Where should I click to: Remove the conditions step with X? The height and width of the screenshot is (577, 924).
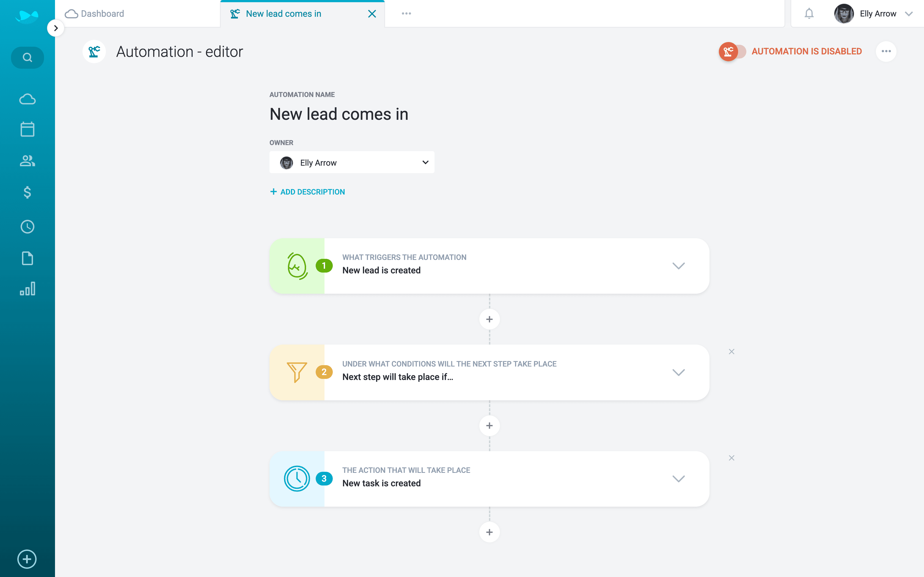point(731,351)
